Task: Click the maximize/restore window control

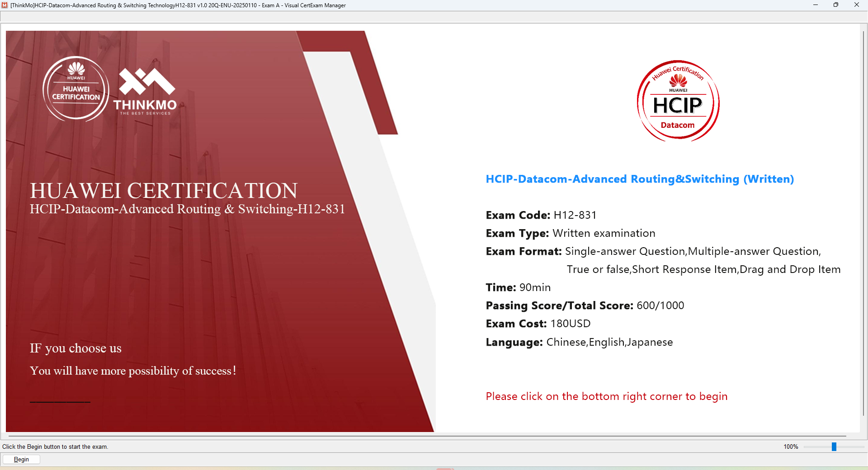Action: pyautogui.click(x=836, y=5)
